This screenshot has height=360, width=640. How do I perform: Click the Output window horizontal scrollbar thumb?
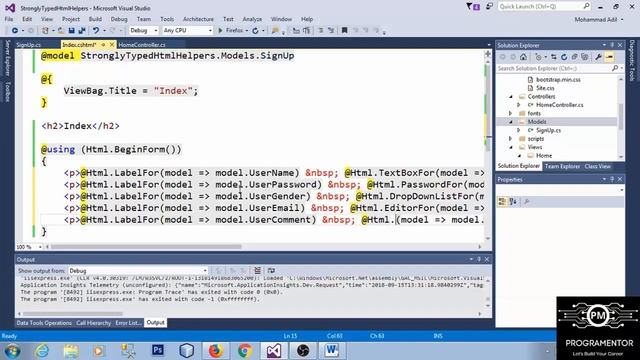[x=73, y=314]
